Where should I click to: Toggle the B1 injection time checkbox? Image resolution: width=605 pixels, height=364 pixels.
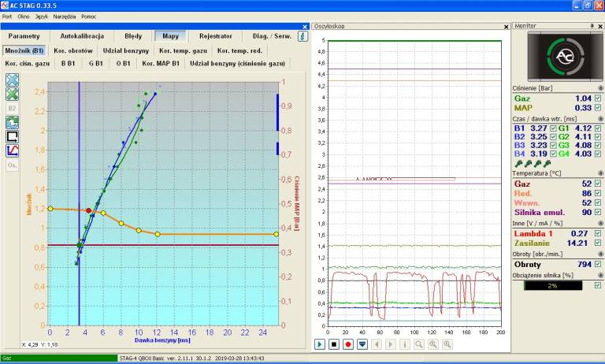tap(553, 128)
